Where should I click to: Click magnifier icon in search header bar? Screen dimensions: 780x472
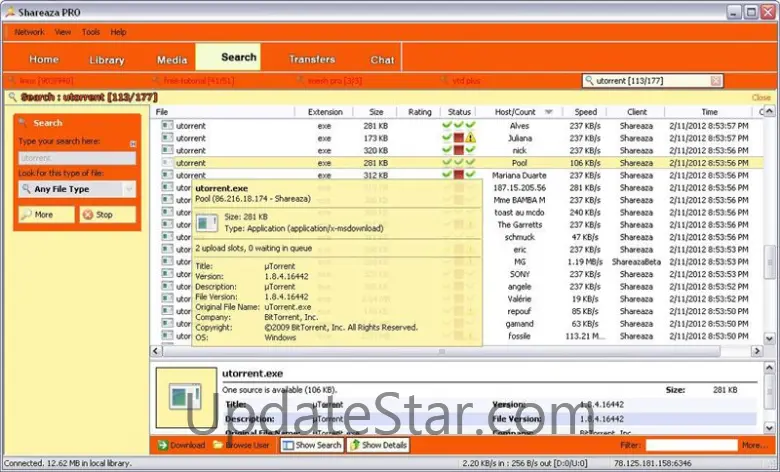pyautogui.click(x=12, y=97)
